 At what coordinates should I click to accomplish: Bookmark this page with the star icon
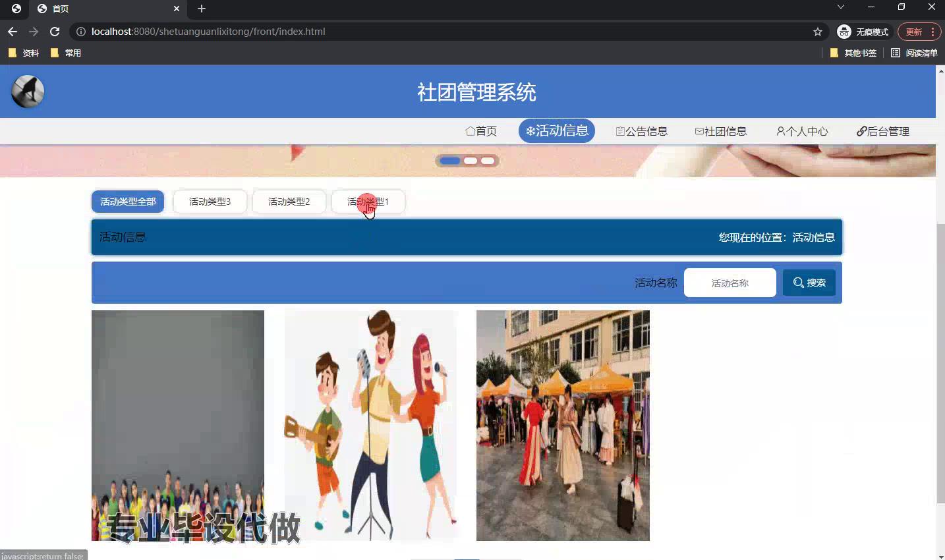[818, 32]
